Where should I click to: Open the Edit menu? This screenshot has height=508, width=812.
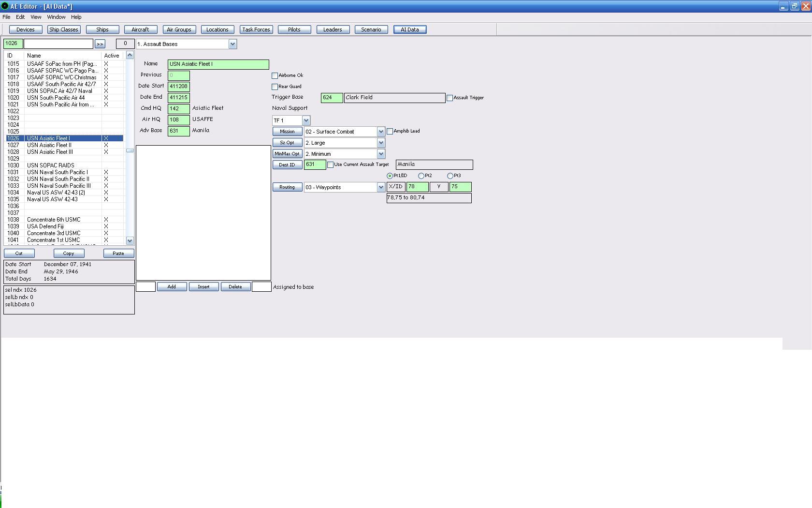click(20, 17)
